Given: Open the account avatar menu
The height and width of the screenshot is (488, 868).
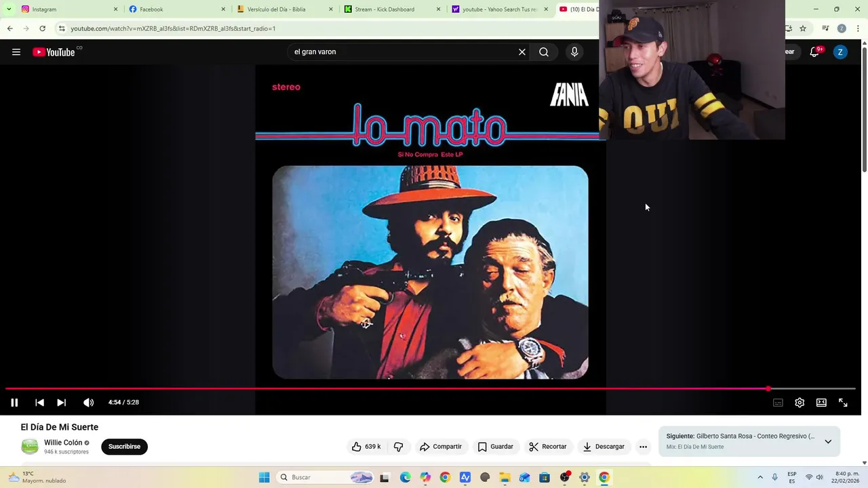Looking at the screenshot, I should pyautogui.click(x=840, y=52).
